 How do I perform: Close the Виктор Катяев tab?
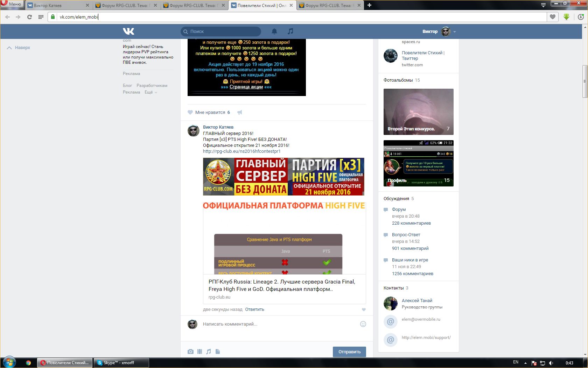pos(87,5)
